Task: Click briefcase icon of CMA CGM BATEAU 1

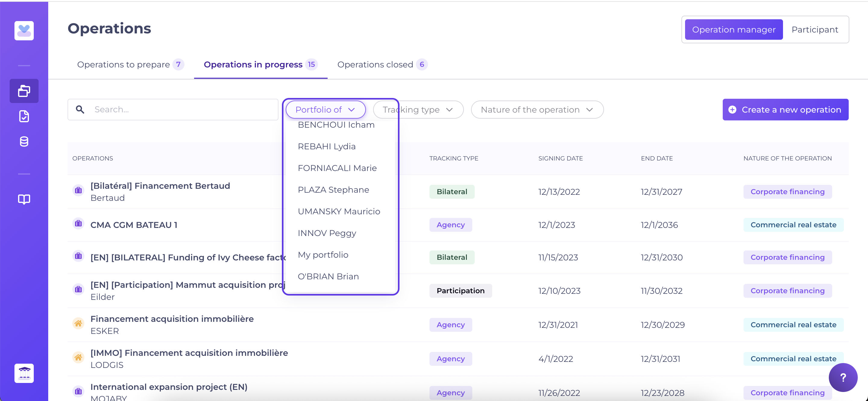Action: [78, 223]
